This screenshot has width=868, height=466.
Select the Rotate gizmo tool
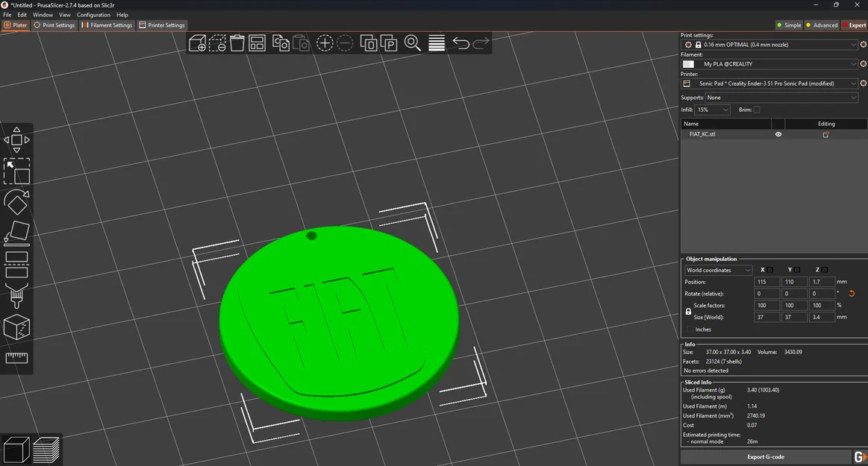(16, 202)
